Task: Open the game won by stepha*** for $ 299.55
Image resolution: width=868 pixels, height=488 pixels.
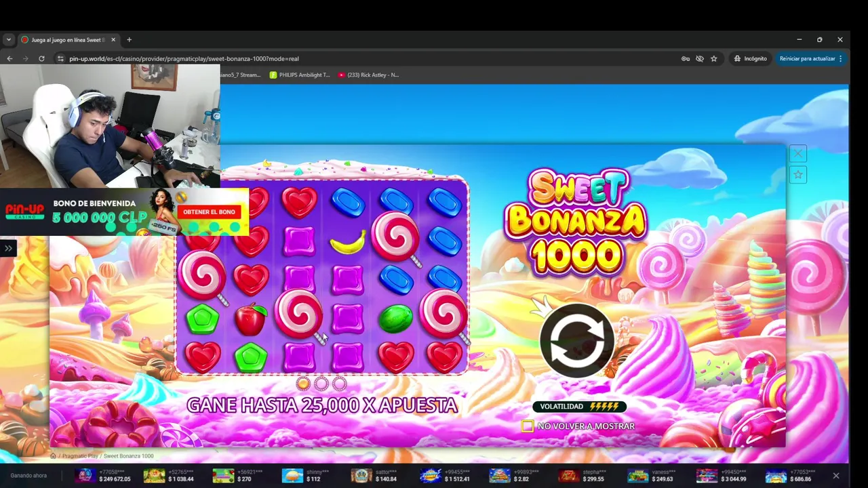Action: point(581,476)
